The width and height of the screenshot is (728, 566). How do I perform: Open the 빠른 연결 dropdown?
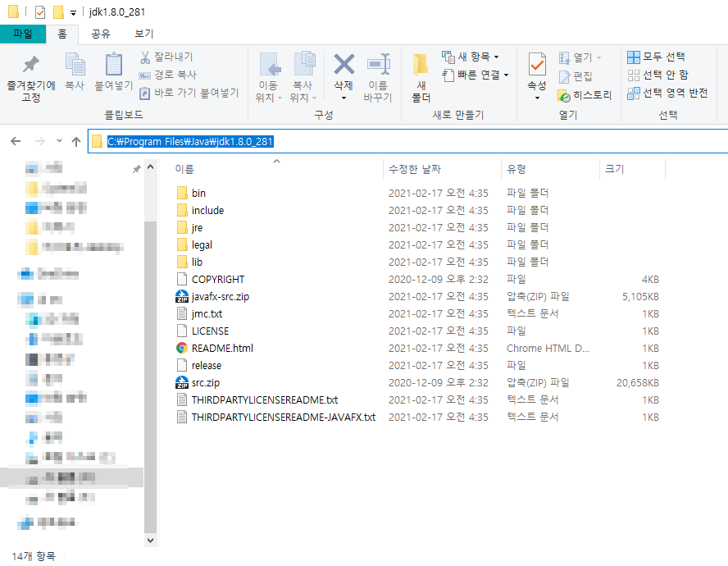pos(475,75)
